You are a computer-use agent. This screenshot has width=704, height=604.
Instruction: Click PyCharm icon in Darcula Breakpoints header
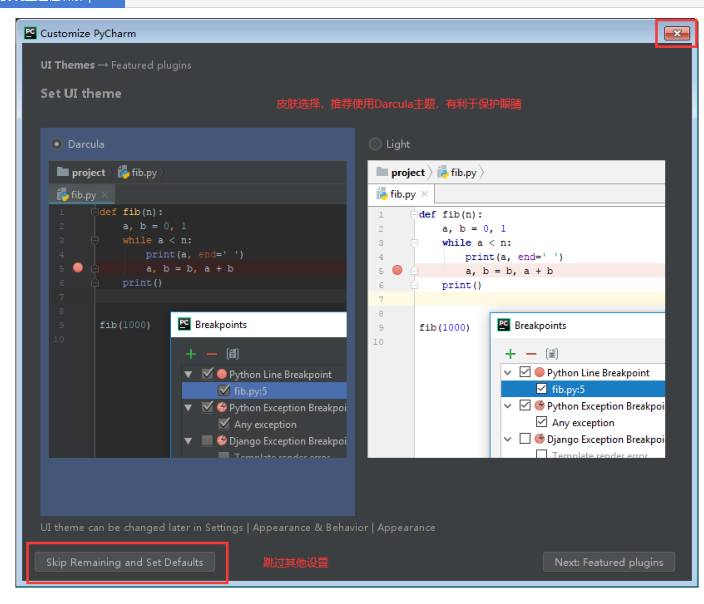pos(185,324)
